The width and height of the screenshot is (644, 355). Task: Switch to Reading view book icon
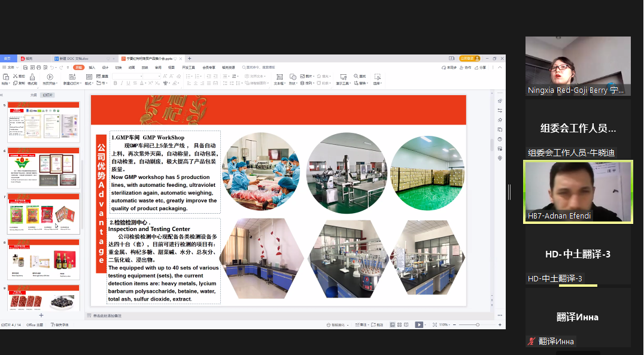click(x=406, y=325)
